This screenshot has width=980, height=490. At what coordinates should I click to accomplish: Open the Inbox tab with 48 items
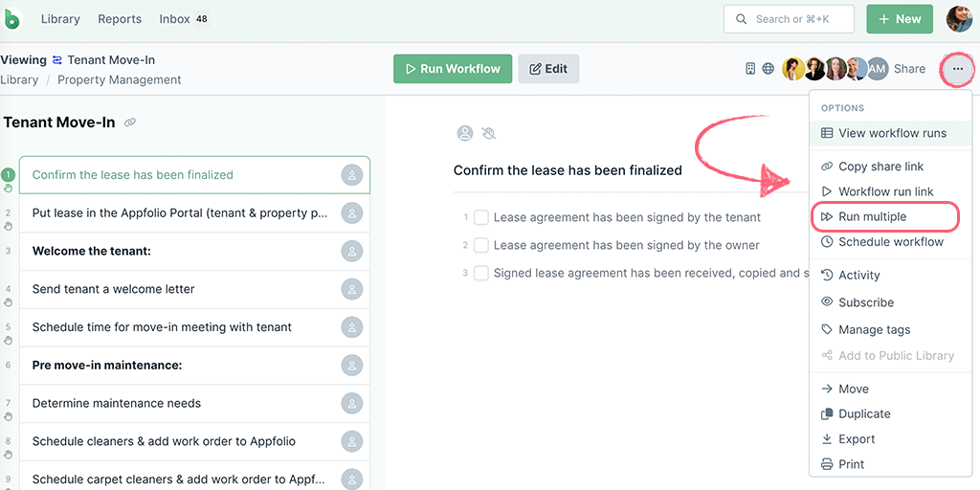pos(184,19)
